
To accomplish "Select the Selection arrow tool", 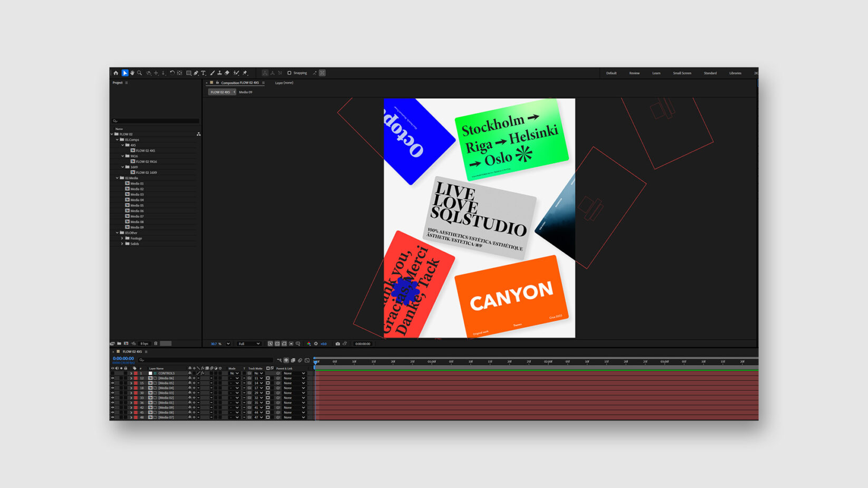I will [125, 73].
